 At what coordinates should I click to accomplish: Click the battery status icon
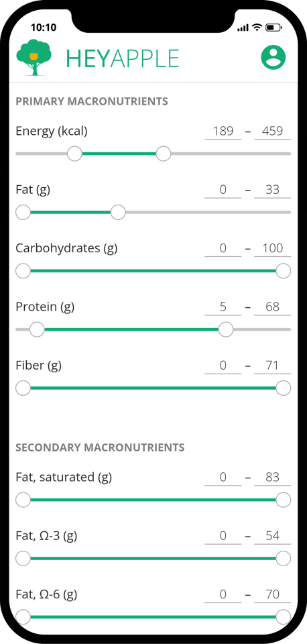tap(273, 28)
